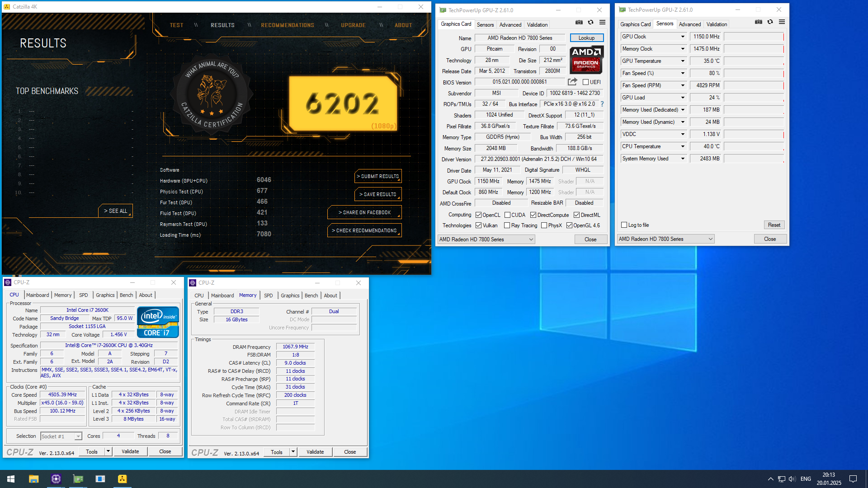The image size is (868, 488).
Task: Click the screenshot camera icon in GPU-Z Graphics Card window
Action: click(579, 22)
